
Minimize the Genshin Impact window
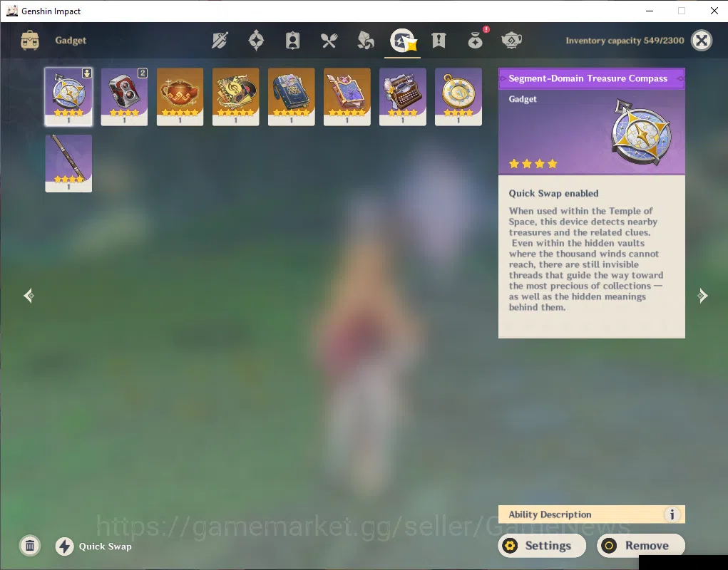tap(650, 11)
